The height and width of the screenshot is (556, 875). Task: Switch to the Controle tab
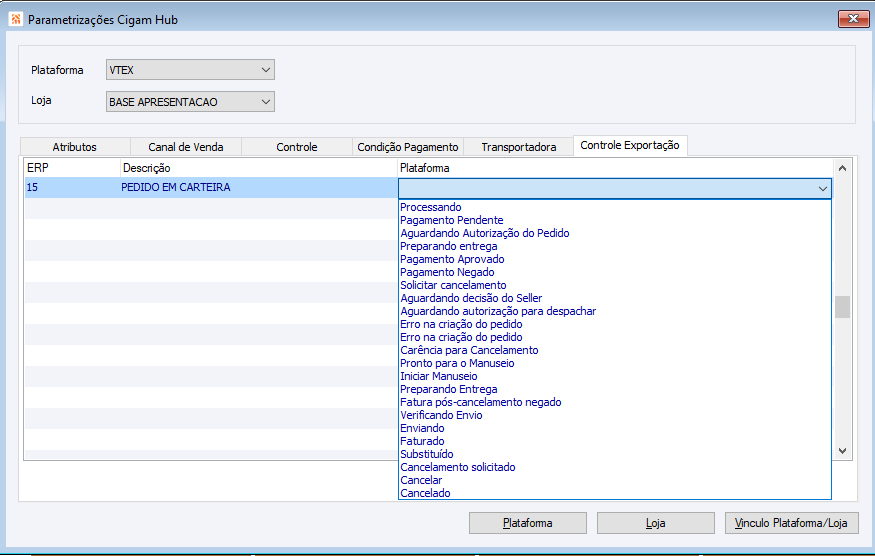[297, 147]
